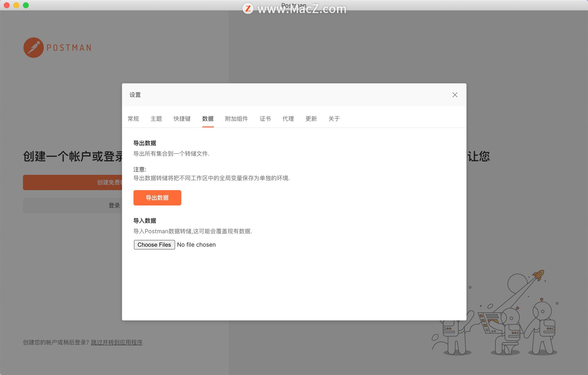
Task: Follow the 跳过并转到应用程序 link
Action: pos(117,342)
